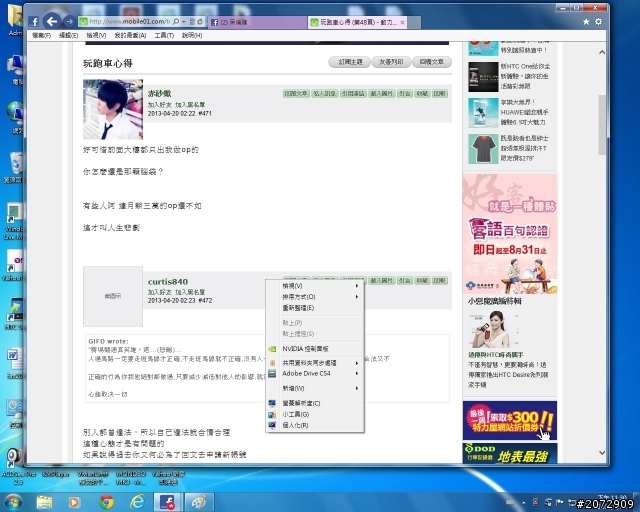Open the 工具(T) menu
The width and height of the screenshot is (640, 512).
[x=164, y=36]
